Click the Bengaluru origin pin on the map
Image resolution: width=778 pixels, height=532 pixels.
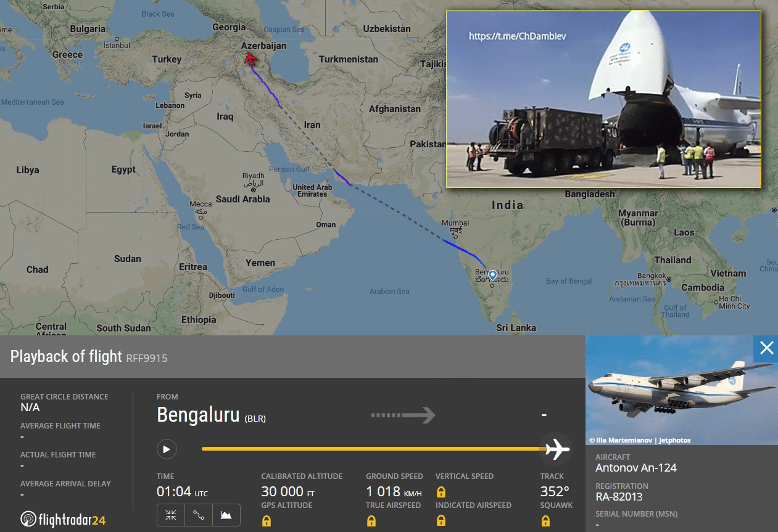(x=492, y=276)
